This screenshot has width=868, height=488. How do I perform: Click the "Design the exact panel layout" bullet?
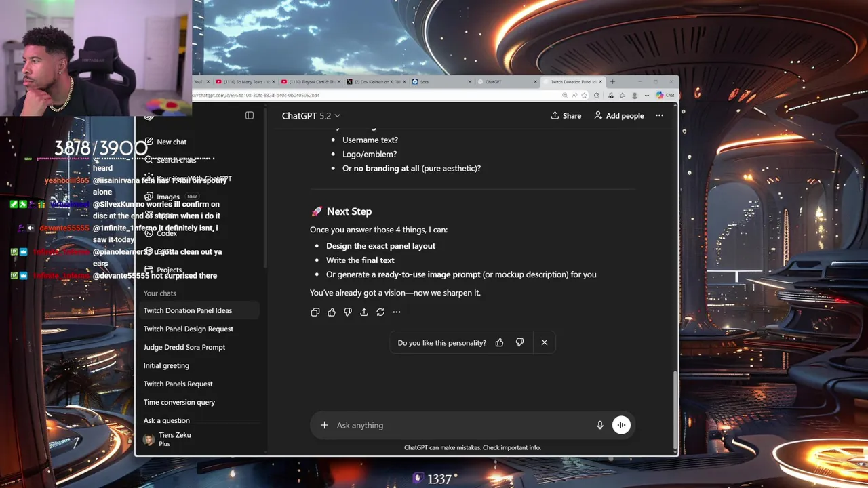(380, 246)
